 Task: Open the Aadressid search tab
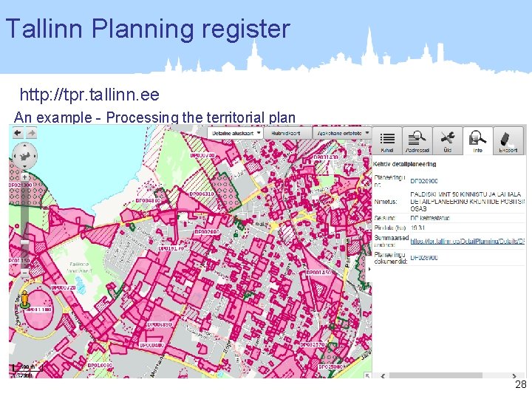(417, 141)
